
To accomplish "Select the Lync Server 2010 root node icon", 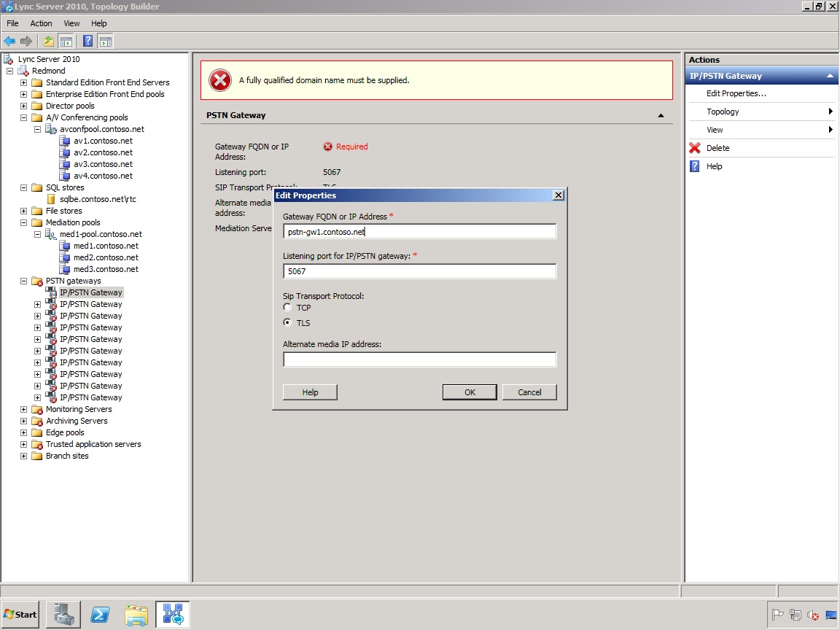I will tap(9, 59).
